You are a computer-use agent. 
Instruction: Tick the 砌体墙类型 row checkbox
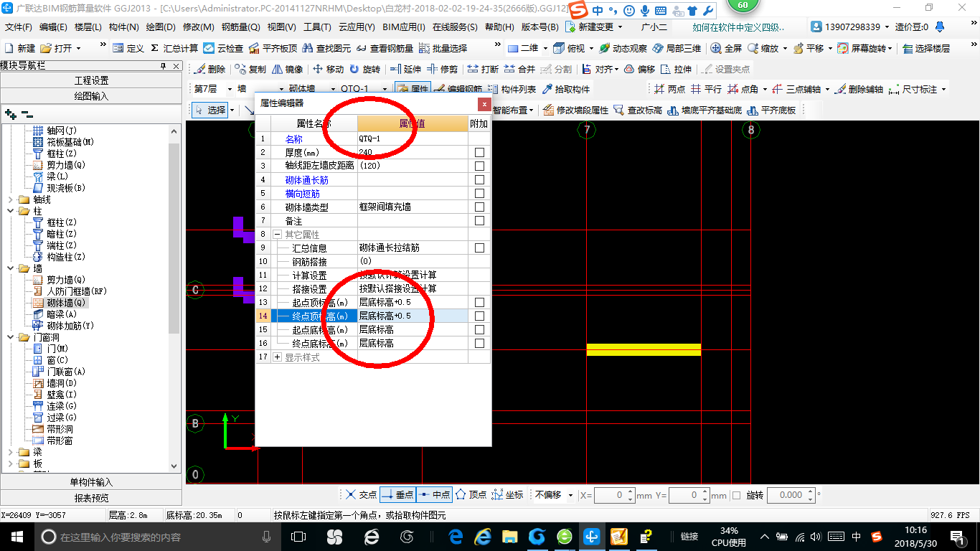(x=479, y=207)
